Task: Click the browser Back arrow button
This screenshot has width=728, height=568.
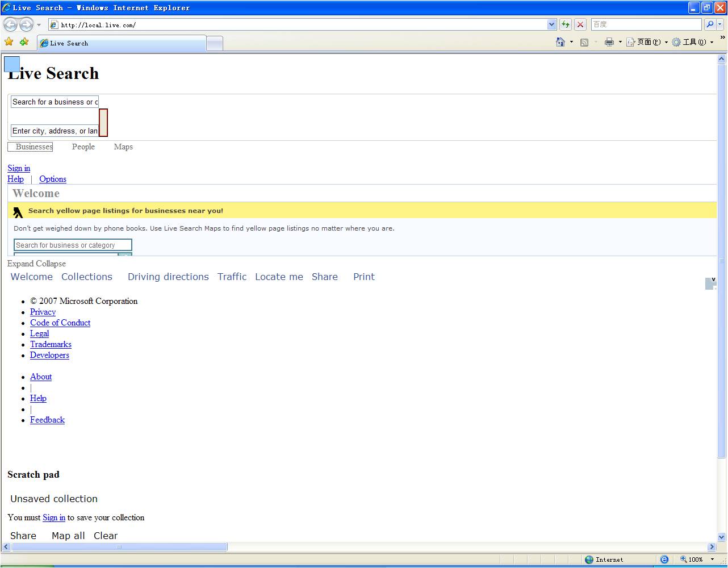Action: point(11,24)
